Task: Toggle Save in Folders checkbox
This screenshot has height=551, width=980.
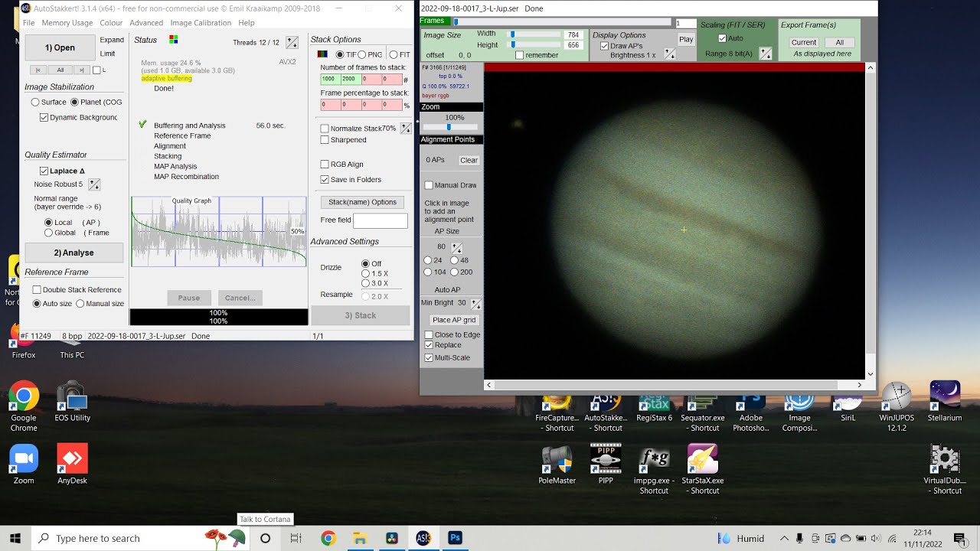Action: (325, 179)
